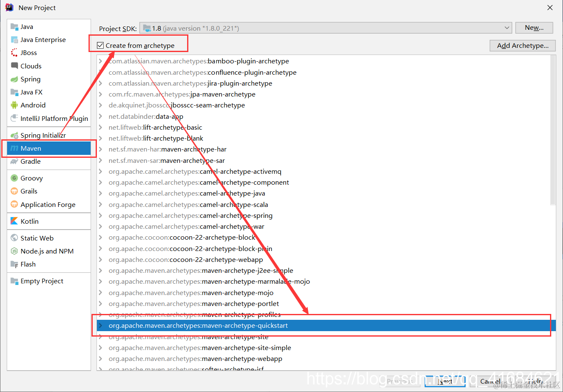Screen dimensions: 563x392
Task: Click the Java project type icon
Action: (14, 26)
